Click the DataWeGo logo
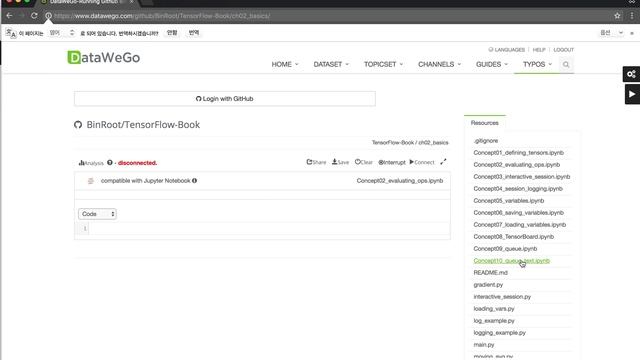 (104, 58)
